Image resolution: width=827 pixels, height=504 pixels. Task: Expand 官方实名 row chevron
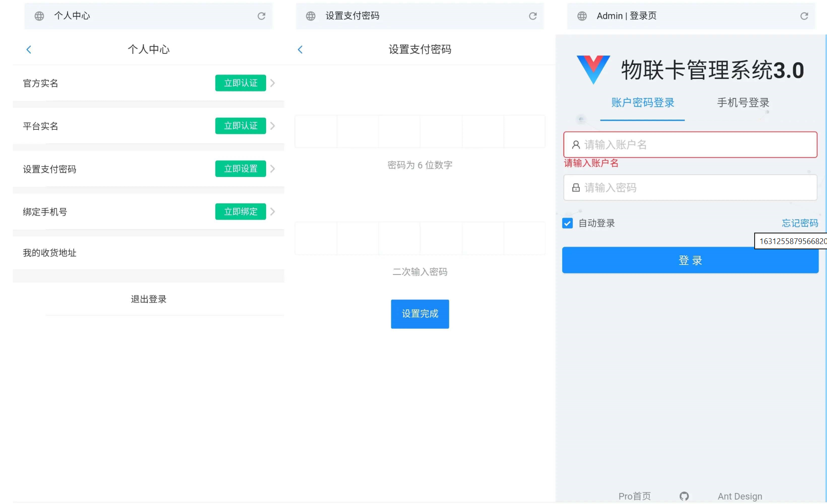tap(273, 83)
